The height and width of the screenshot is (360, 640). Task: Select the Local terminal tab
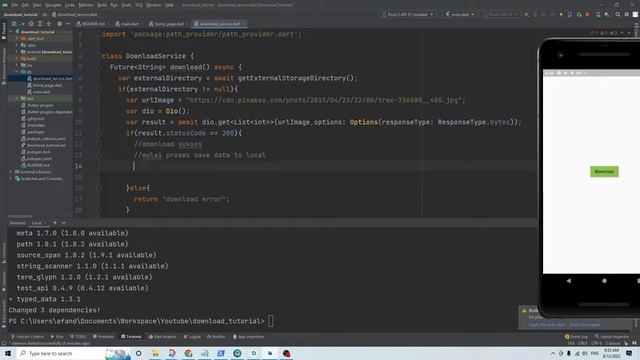pos(37,223)
